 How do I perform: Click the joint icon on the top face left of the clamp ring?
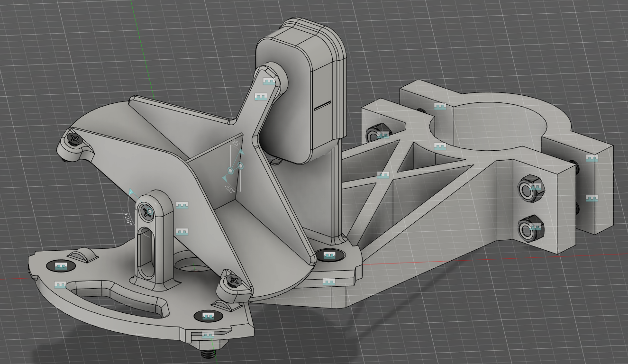pos(440,106)
